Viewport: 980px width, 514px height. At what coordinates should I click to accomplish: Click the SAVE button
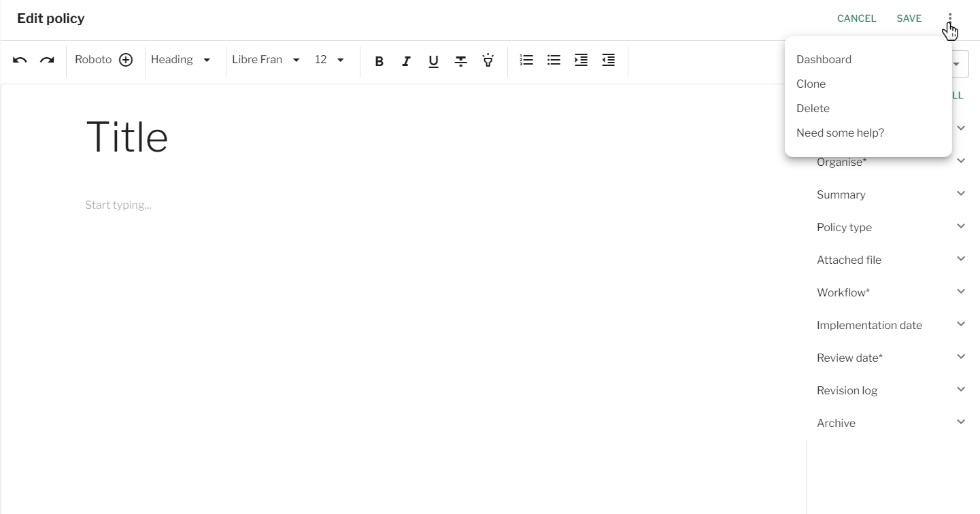coord(909,18)
